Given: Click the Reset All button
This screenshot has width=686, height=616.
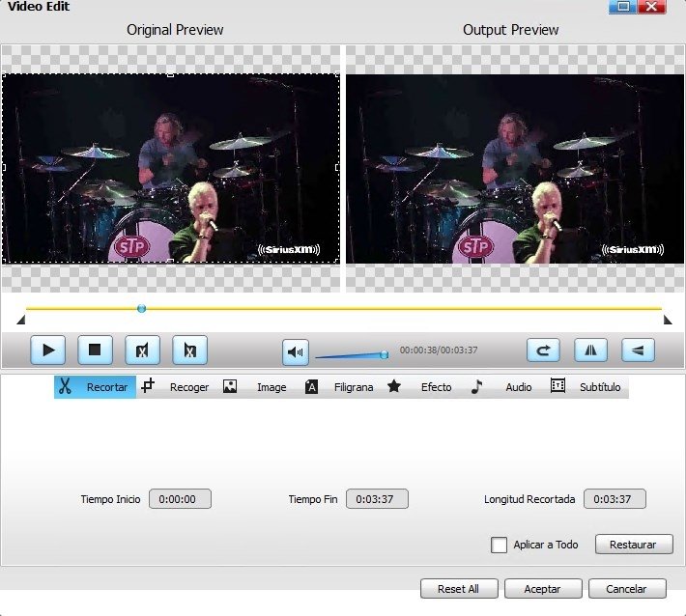Looking at the screenshot, I should pyautogui.click(x=459, y=589).
